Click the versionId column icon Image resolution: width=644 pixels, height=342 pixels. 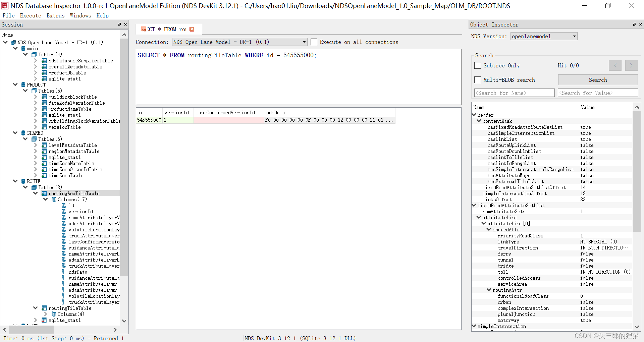pos(64,212)
